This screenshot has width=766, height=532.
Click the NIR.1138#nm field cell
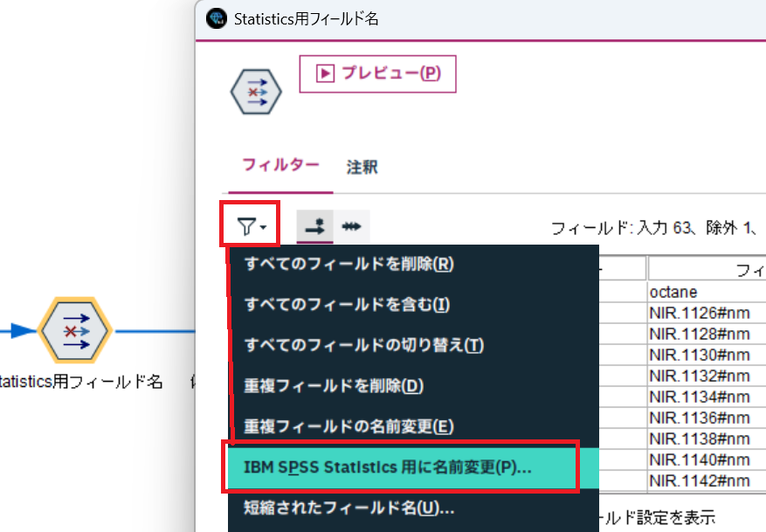coord(707,439)
